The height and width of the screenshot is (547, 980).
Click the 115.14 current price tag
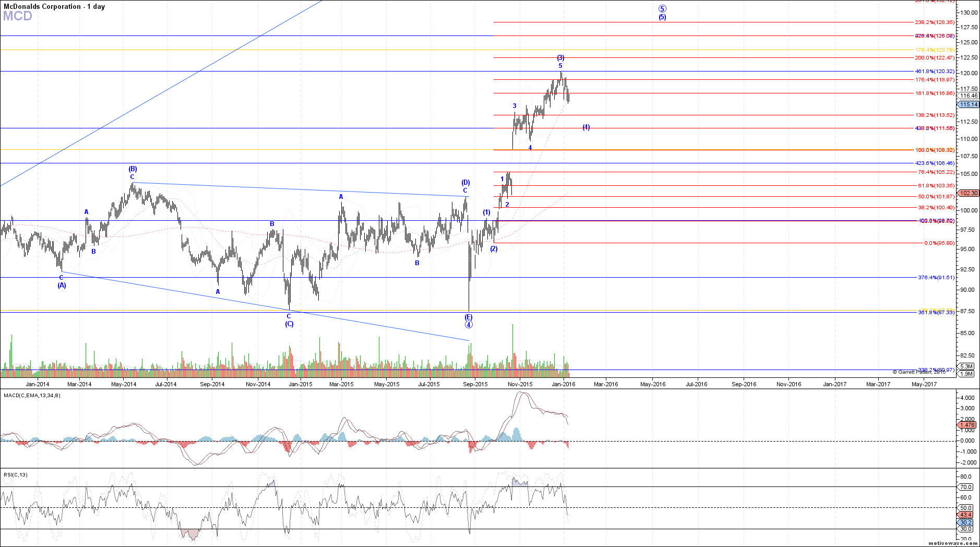(x=969, y=105)
